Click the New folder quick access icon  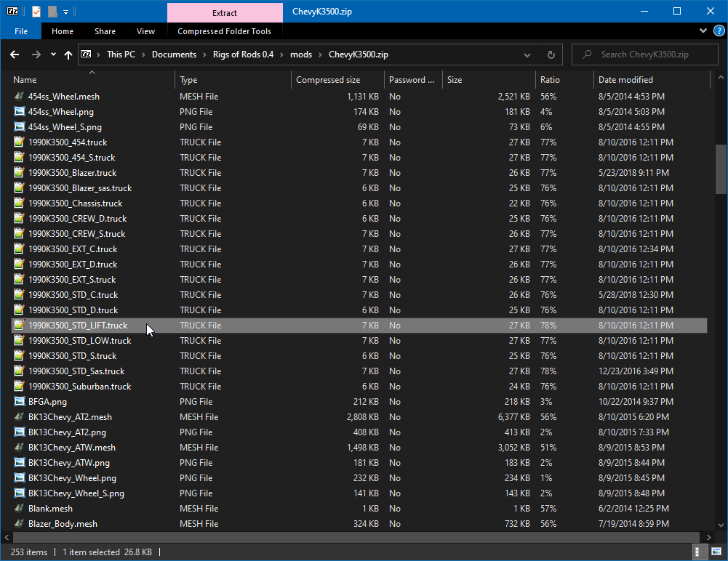click(x=52, y=12)
